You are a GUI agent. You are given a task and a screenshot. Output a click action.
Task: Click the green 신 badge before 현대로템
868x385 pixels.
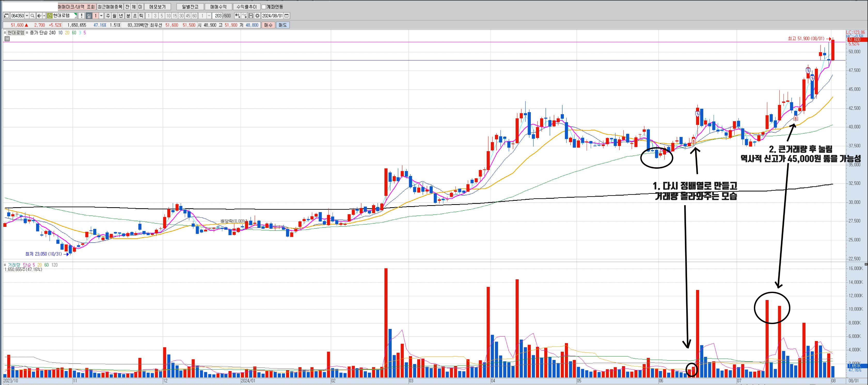click(50, 16)
